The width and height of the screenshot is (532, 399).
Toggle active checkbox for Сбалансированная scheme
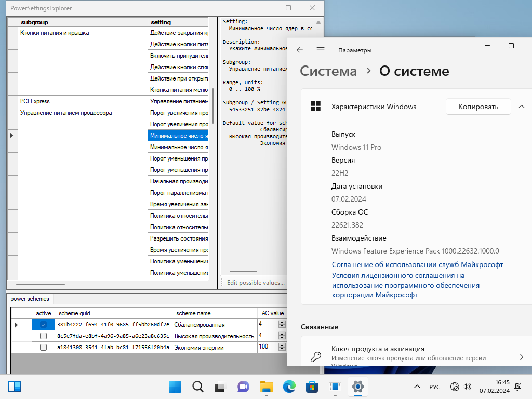point(43,324)
